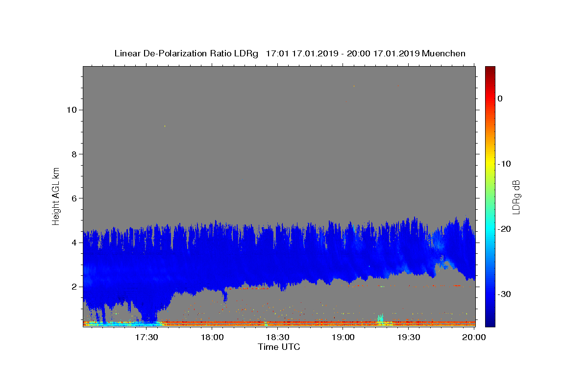The image size is (588, 392).
Task: Click the 20:00 time axis label
Action: click(474, 337)
